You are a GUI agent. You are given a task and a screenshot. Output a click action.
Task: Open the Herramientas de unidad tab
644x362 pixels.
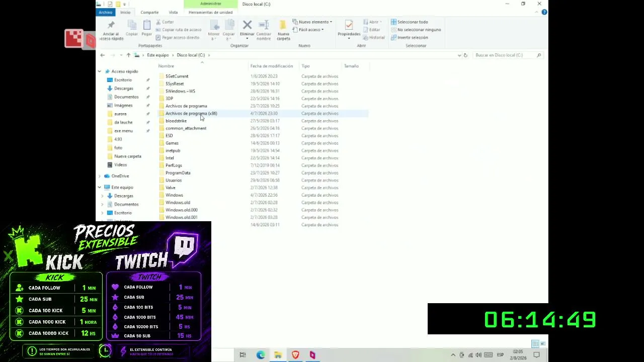click(x=210, y=12)
